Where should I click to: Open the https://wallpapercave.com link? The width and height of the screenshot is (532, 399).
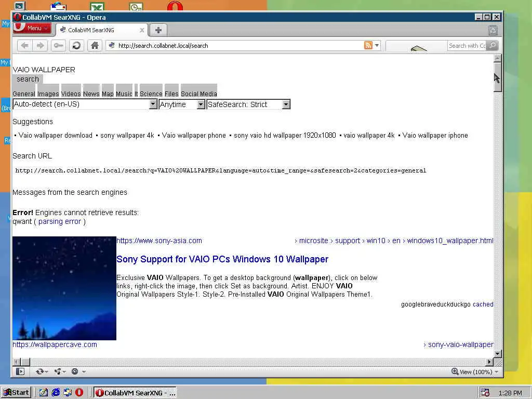[55, 344]
